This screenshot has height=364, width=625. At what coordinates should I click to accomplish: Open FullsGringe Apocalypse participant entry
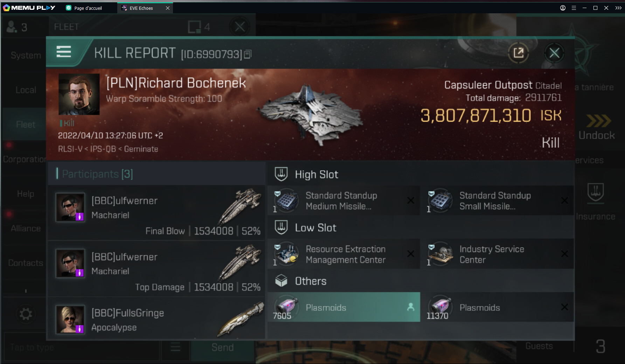(x=156, y=319)
